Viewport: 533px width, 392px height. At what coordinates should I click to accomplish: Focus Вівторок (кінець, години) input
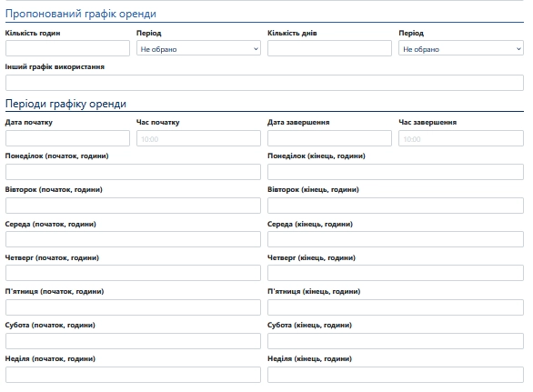(396, 206)
